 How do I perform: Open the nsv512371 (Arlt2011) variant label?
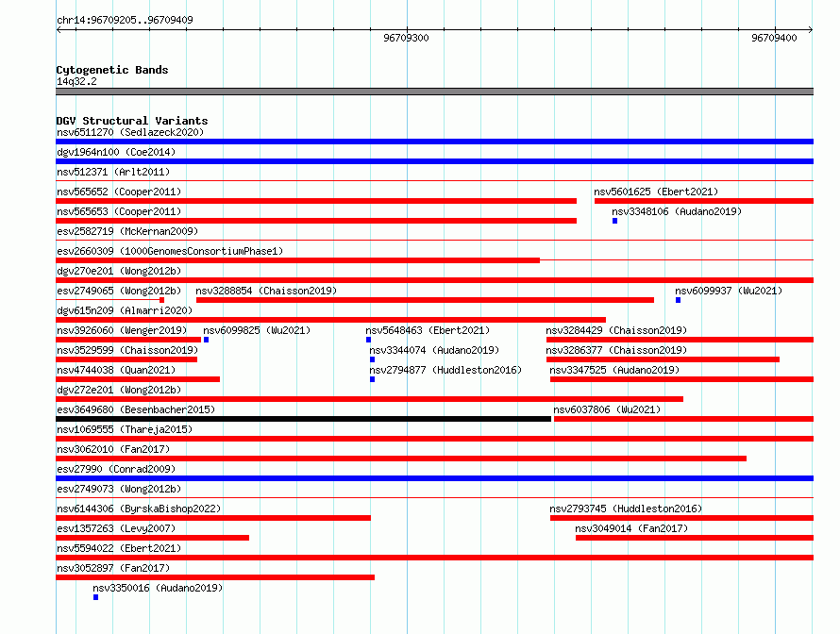pyautogui.click(x=113, y=172)
